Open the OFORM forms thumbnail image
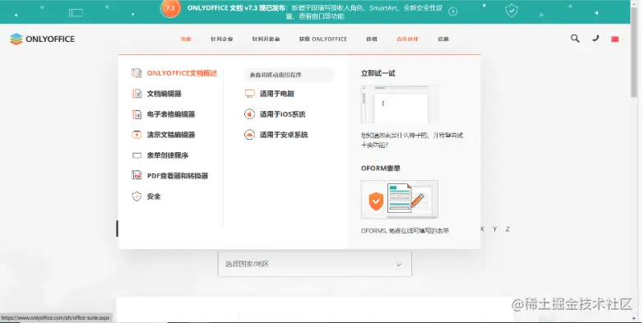 tap(399, 200)
